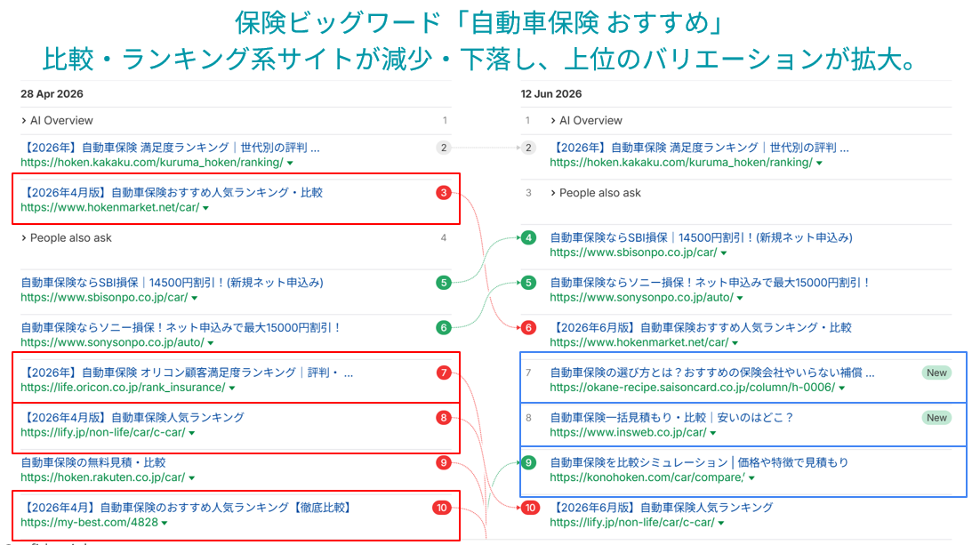Screen dimensions: 980x545
Task: Click red position badge 7 beside Oricon result
Action: click(444, 373)
